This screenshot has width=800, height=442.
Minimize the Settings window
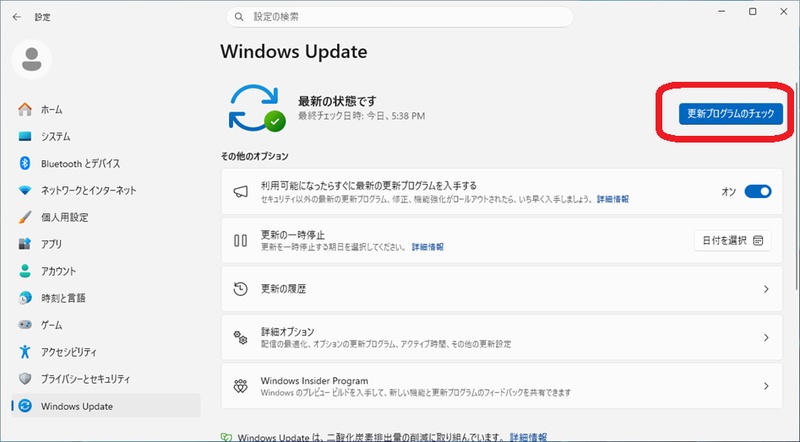tap(721, 12)
